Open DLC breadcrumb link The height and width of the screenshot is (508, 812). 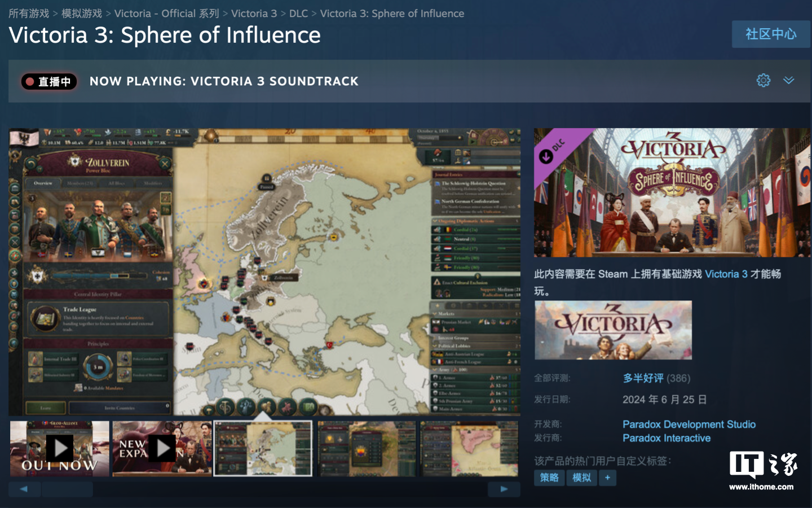click(298, 13)
